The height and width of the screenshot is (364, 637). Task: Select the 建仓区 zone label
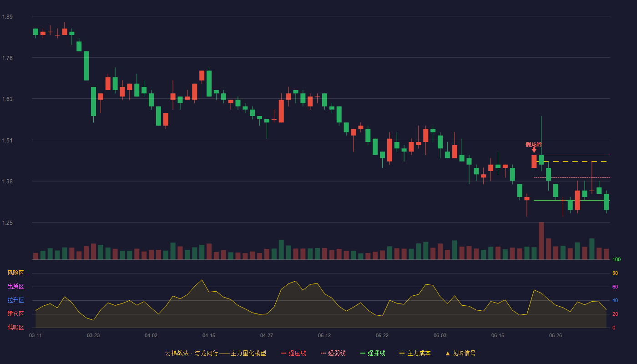(x=15, y=314)
